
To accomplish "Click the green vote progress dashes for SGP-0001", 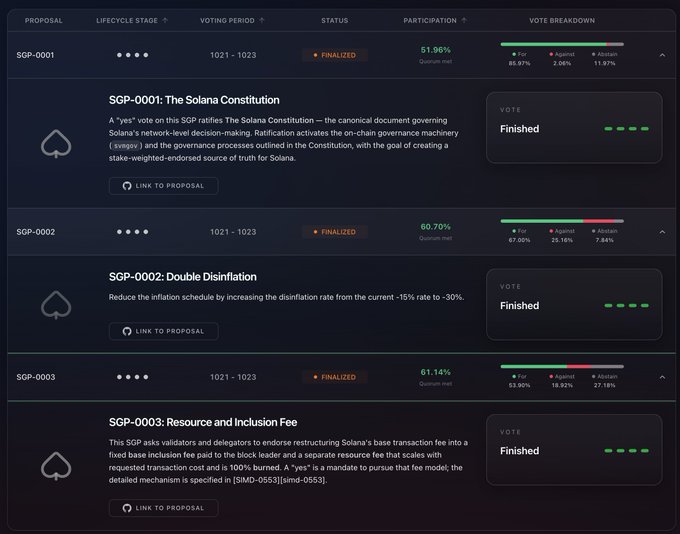I will click(626, 129).
